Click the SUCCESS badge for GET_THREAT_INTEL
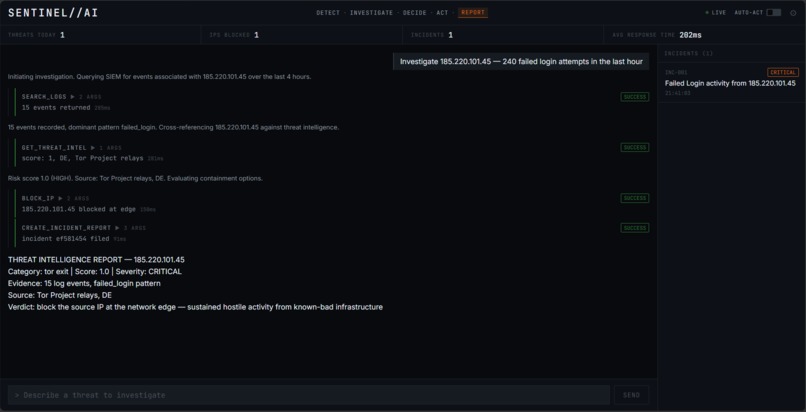Screen dimensions: 806x412 [635, 147]
